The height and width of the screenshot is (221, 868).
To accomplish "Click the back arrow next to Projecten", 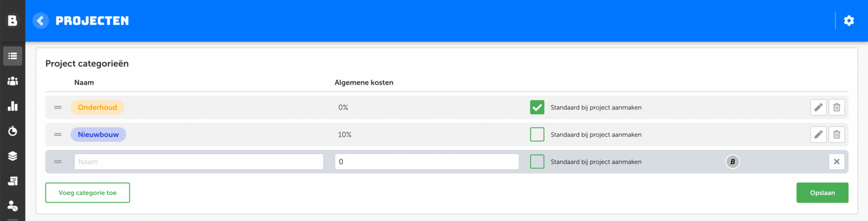I will 41,21.
